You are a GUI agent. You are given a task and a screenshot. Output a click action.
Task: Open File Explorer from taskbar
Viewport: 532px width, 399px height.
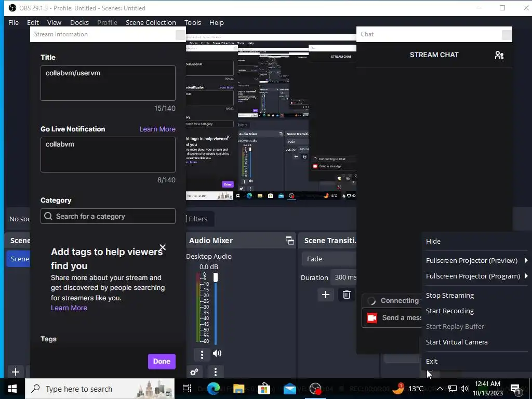click(239, 389)
